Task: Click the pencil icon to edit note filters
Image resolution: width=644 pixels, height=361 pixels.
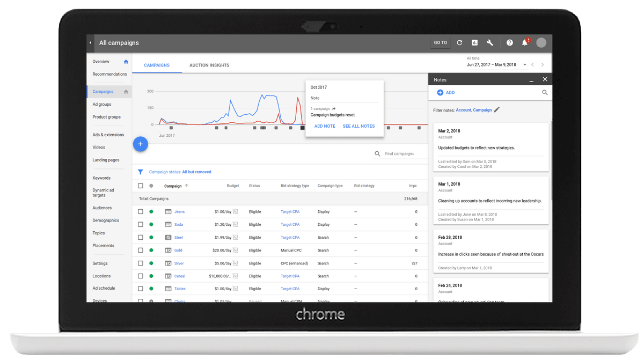Action: click(496, 110)
